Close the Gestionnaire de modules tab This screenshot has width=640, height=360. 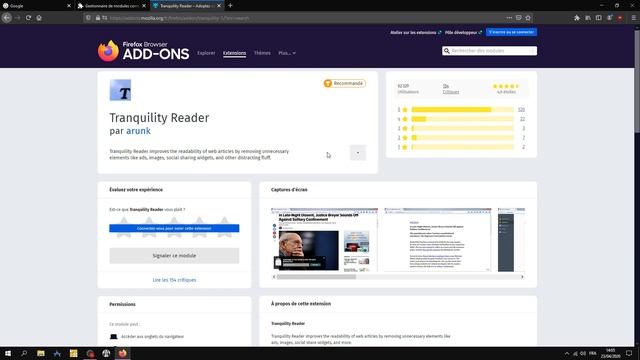click(144, 6)
